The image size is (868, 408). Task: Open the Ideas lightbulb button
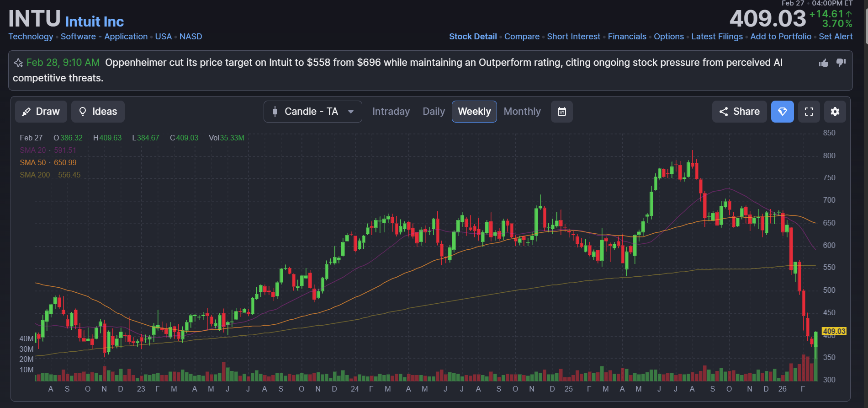tap(98, 112)
